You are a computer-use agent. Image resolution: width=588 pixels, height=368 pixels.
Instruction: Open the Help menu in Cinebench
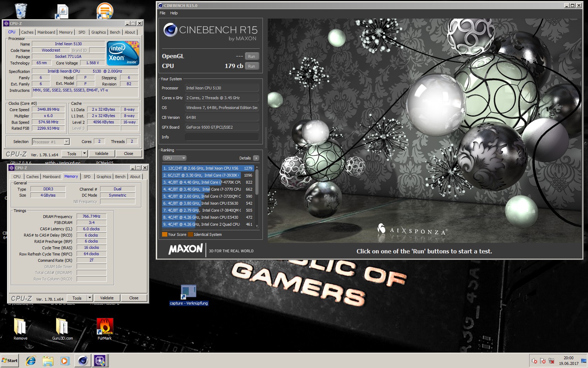(x=174, y=13)
